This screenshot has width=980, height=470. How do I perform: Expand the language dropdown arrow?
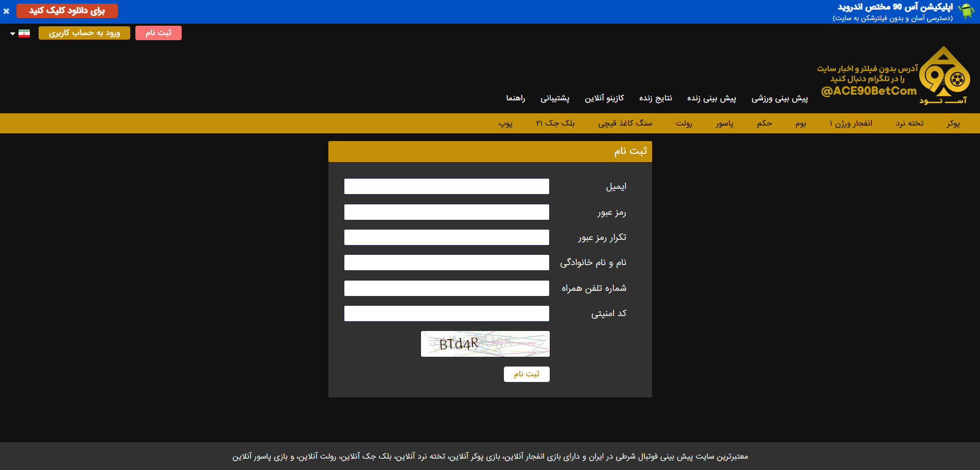(13, 33)
